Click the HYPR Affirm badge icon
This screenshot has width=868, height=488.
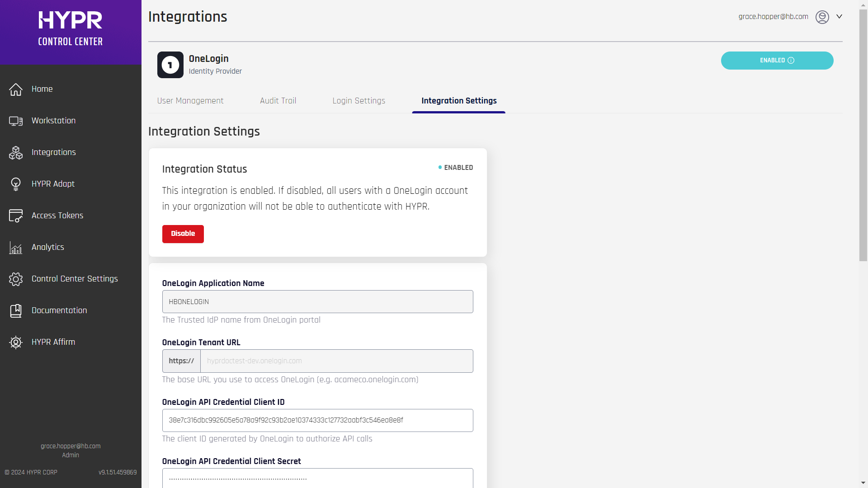tap(16, 343)
